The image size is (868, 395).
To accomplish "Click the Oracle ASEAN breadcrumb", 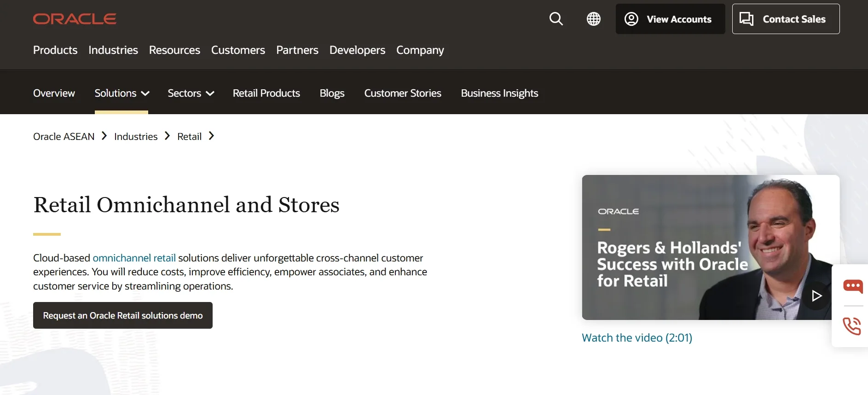I will (64, 136).
